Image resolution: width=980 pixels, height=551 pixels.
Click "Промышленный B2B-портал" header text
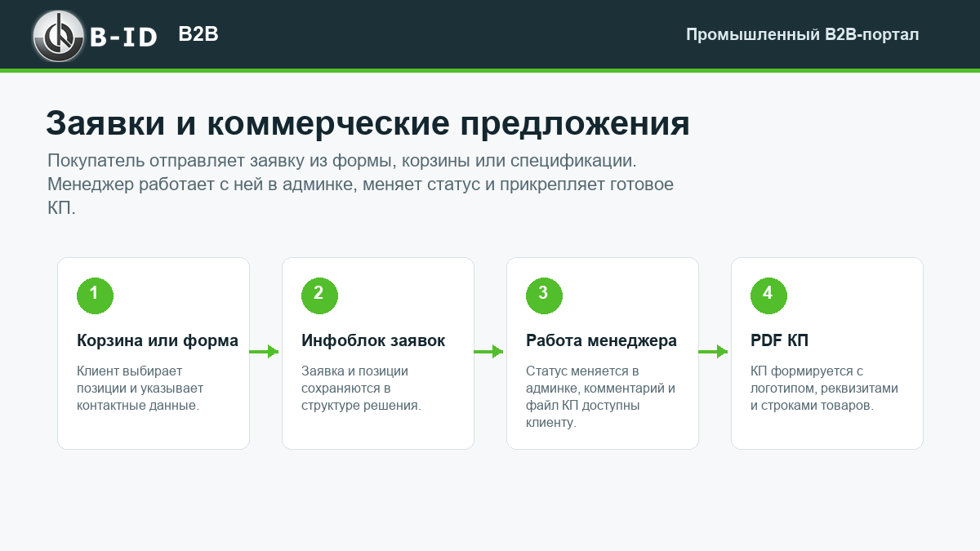(802, 35)
